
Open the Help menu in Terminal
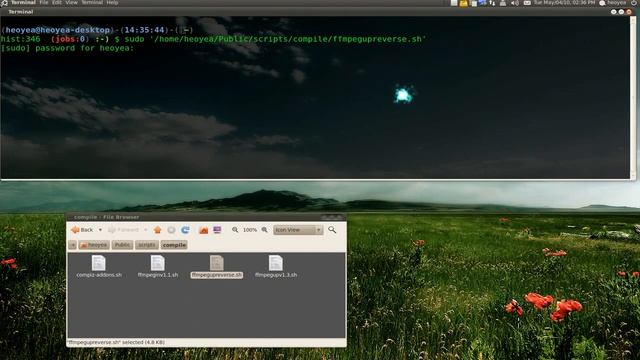click(x=112, y=2)
